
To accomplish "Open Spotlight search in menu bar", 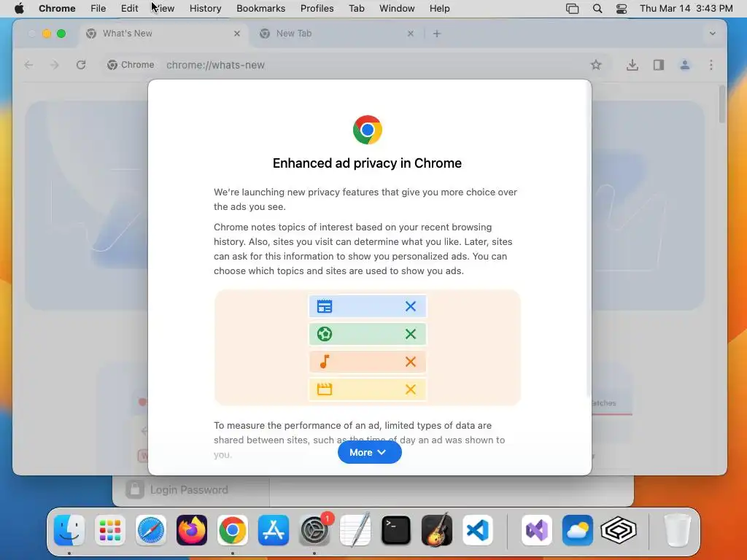I will (x=597, y=9).
